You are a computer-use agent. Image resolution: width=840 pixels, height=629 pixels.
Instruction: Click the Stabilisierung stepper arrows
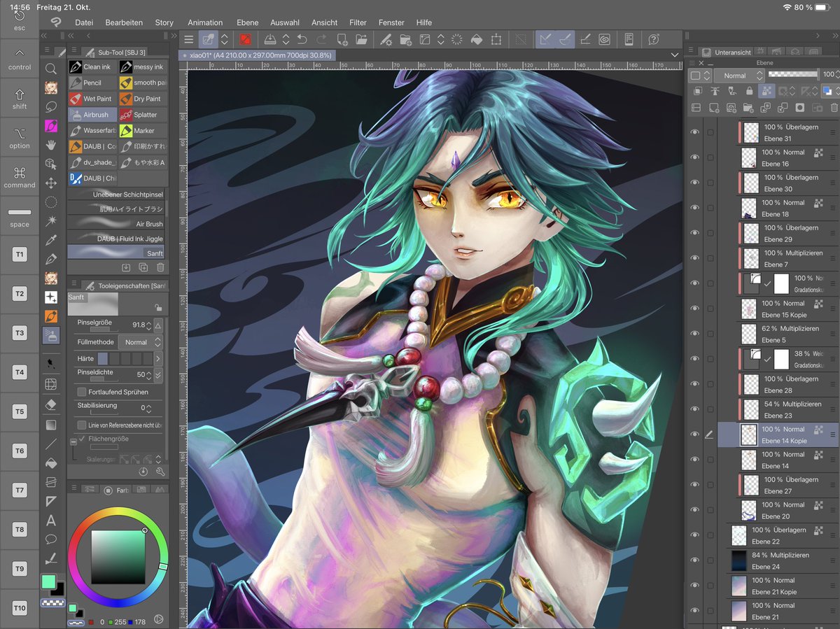[x=148, y=408]
